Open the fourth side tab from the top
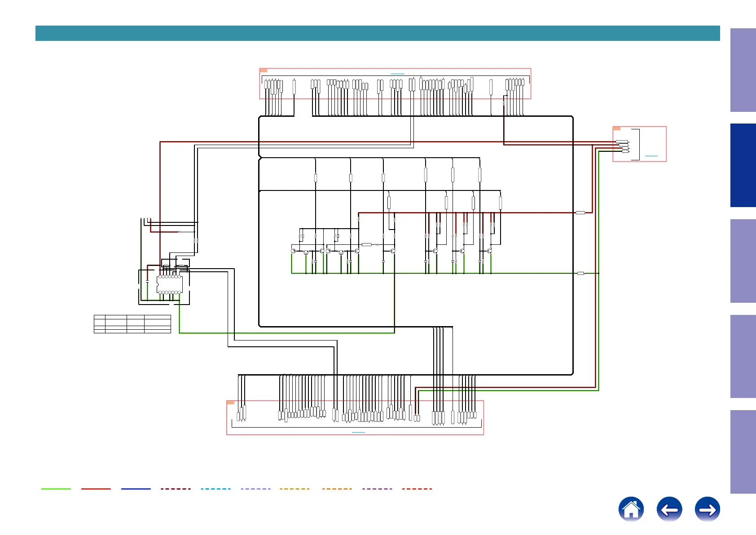The height and width of the screenshot is (535, 756). [x=743, y=356]
